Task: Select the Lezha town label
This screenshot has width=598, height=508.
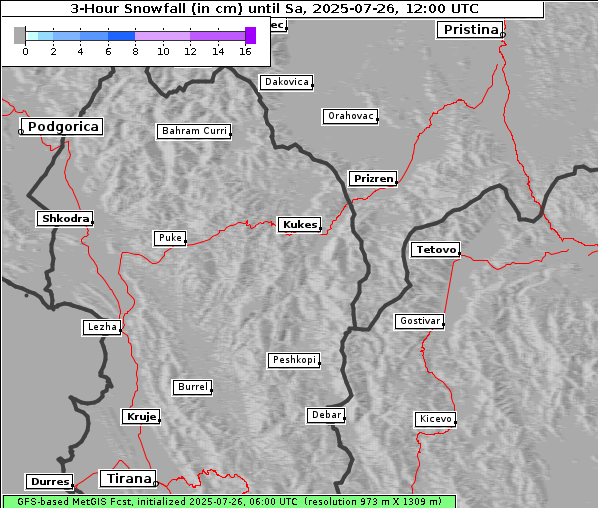Action: tap(102, 327)
